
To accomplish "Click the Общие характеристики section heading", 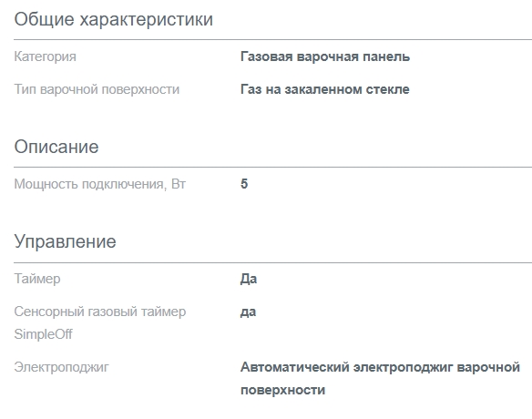I will [x=114, y=19].
